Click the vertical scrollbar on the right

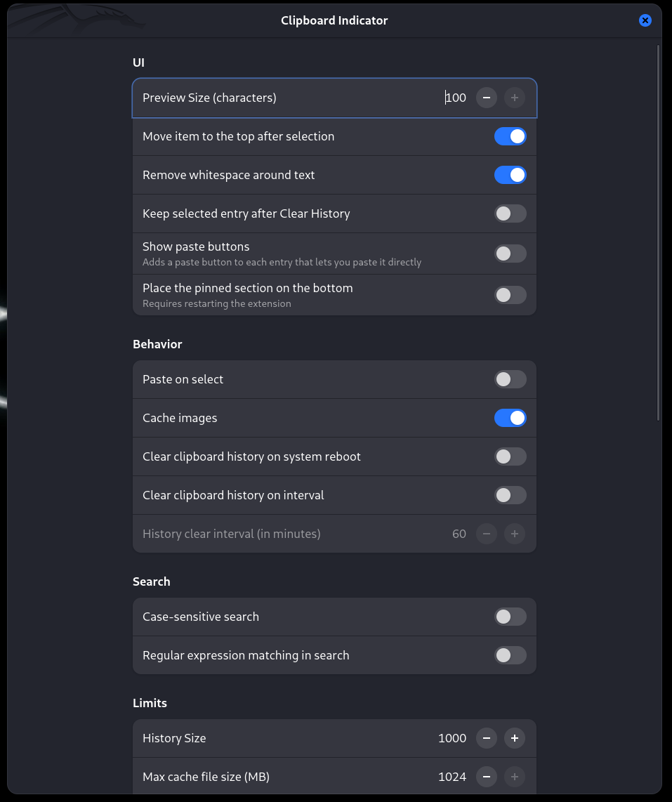click(658, 232)
